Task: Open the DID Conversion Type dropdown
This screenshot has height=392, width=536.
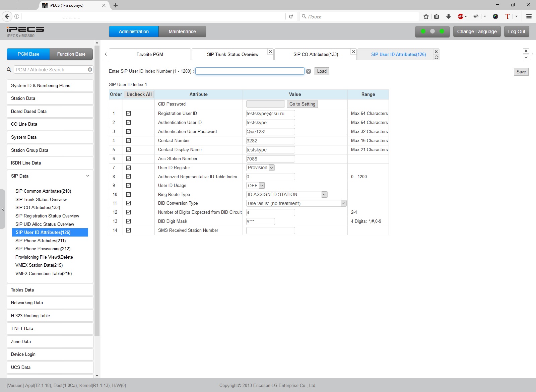Action: click(296, 203)
